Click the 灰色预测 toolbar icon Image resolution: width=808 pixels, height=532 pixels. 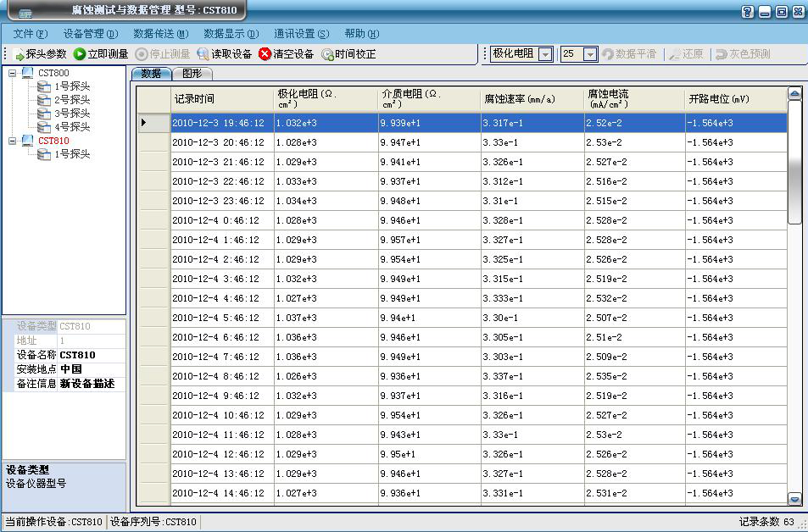pyautogui.click(x=721, y=54)
